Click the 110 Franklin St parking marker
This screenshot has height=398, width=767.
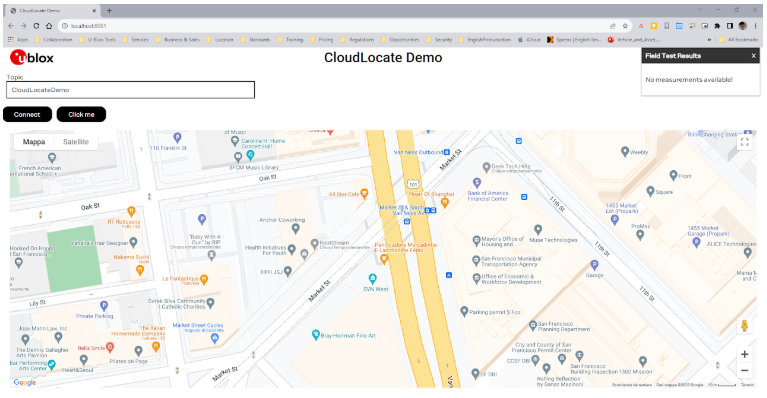point(177,138)
